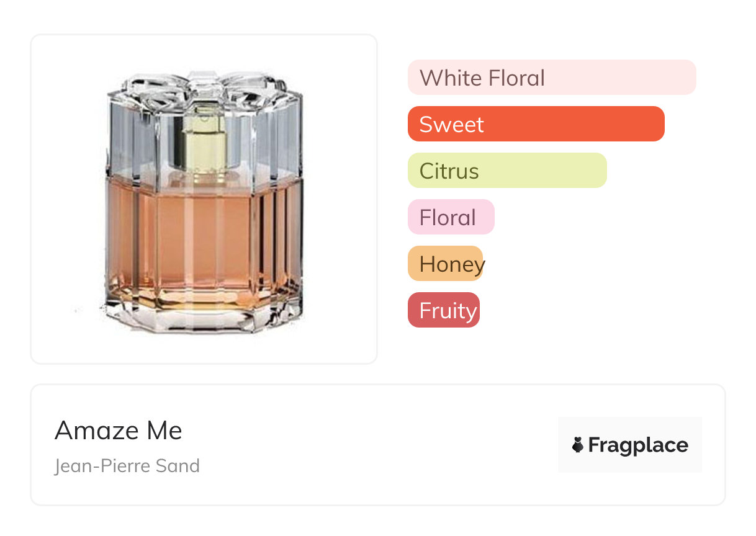Select the red Fruity accord bar
Screen dimensions: 756x536
tap(443, 310)
